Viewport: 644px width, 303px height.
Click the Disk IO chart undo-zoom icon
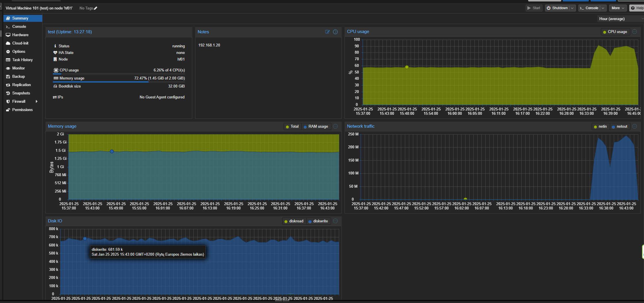(x=335, y=221)
